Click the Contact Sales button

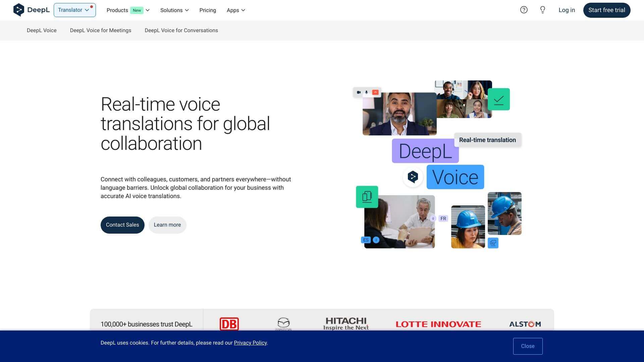[122, 225]
